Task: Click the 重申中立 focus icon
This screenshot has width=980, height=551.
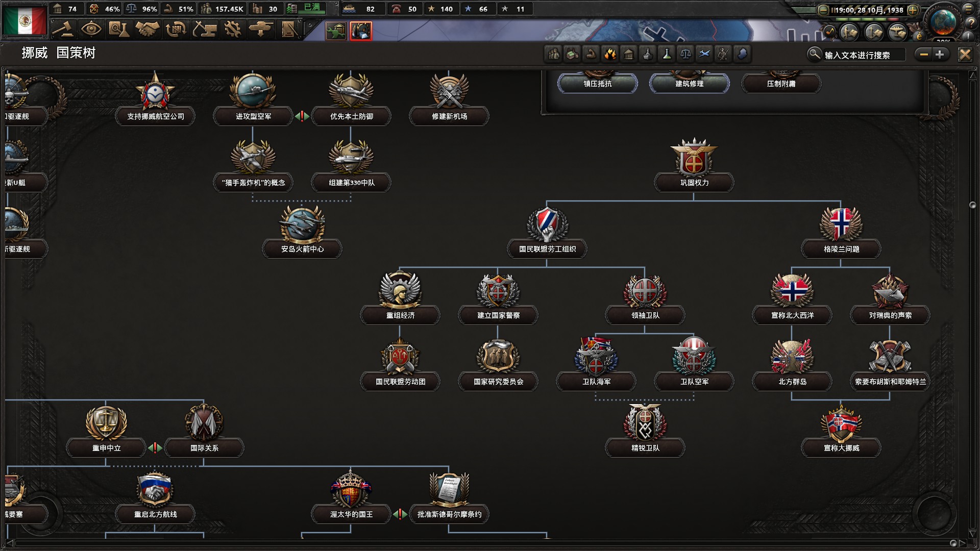Action: [x=106, y=423]
